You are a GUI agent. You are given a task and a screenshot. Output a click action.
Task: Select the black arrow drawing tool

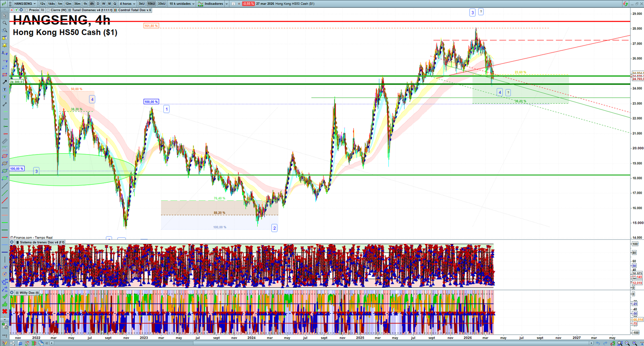click(4, 82)
